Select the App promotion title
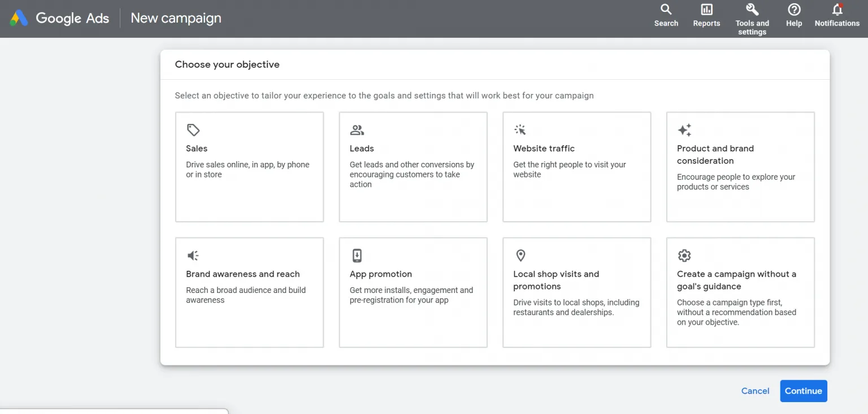 [x=381, y=274]
